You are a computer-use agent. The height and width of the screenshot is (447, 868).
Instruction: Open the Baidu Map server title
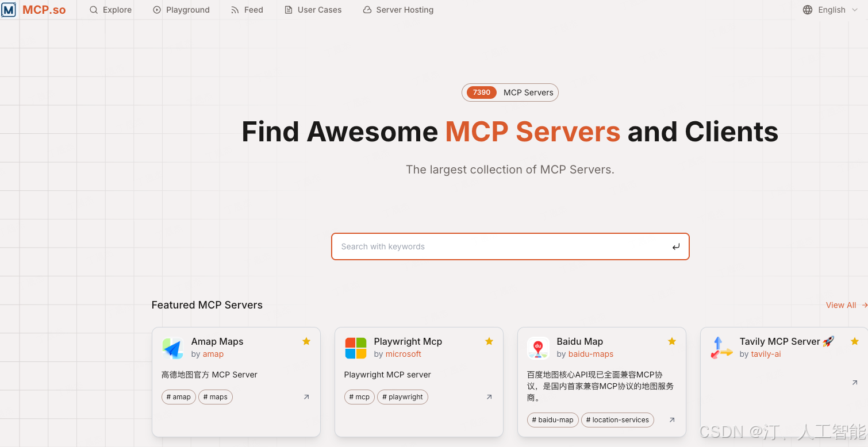pyautogui.click(x=580, y=341)
